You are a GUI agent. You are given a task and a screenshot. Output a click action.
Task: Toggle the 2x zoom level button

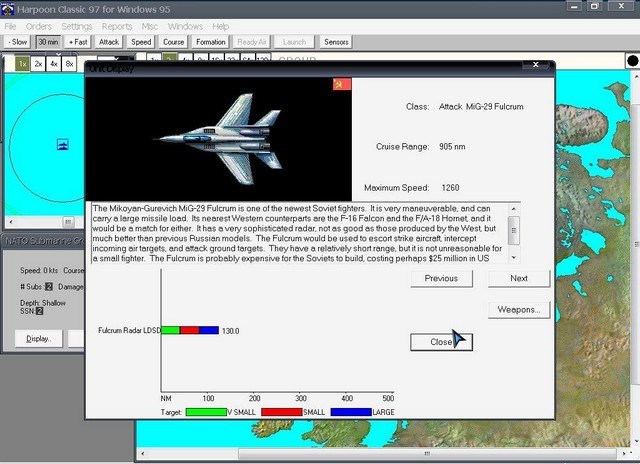[38, 63]
